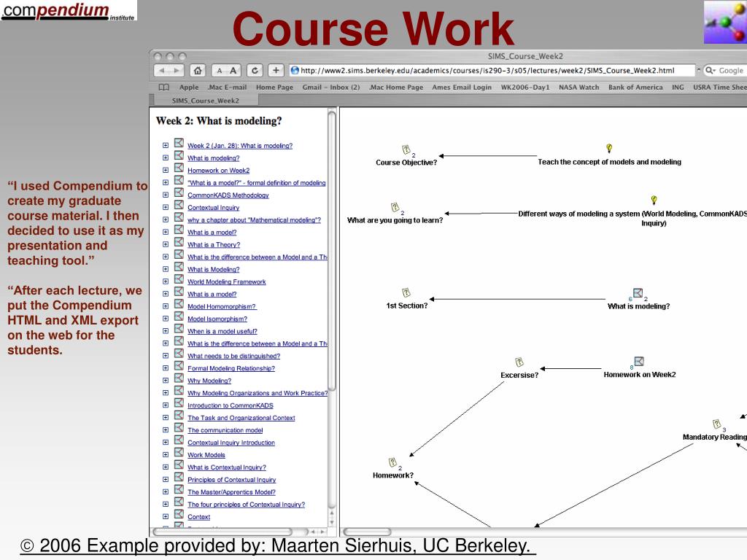The image size is (747, 560).
Task: Click horizontal scrollbar thumb under outline pane
Action: point(222,532)
